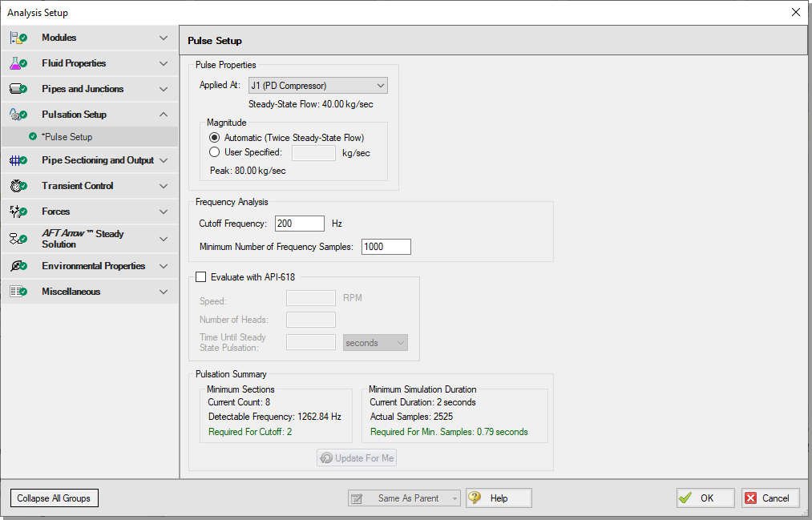Click the green check mark icon on the OK button
The height and width of the screenshot is (520, 812).
point(685,498)
